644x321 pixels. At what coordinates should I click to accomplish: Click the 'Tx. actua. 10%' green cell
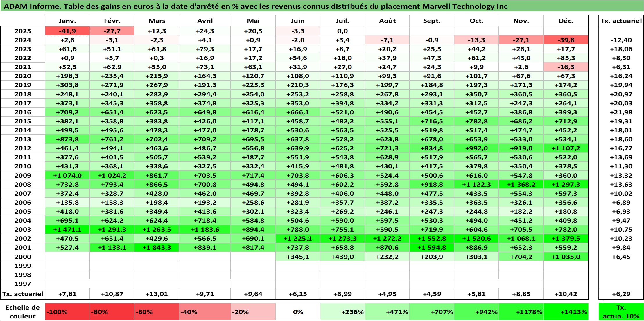pos(621,312)
